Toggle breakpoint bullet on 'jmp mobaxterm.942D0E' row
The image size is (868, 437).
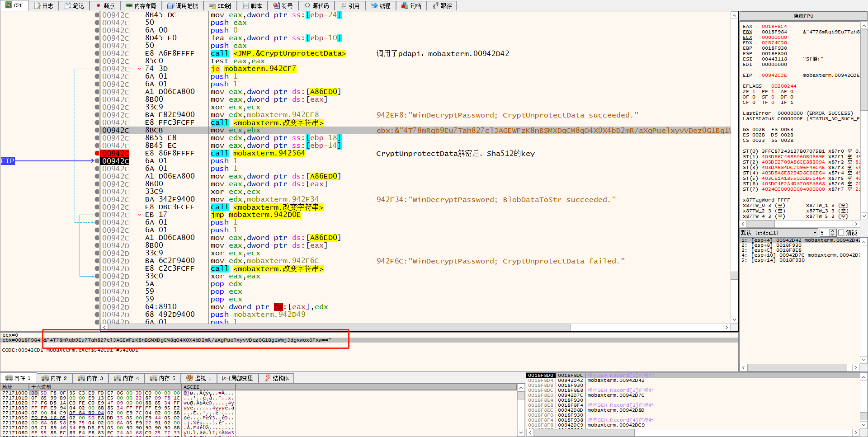coord(97,215)
